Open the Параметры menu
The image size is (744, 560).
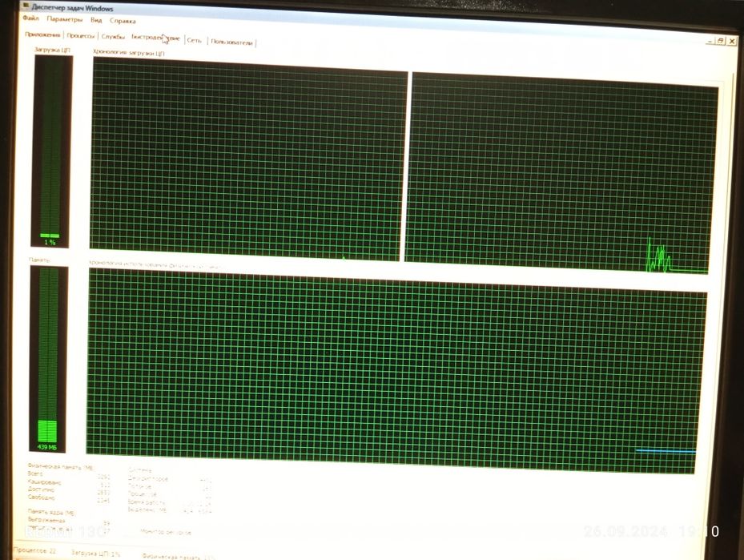point(65,19)
